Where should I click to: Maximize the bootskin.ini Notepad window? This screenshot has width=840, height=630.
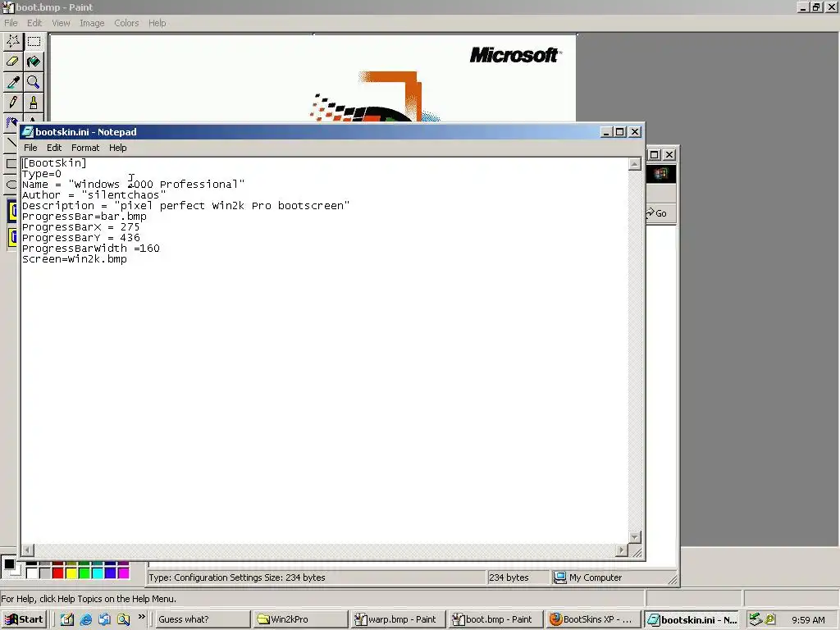tap(620, 132)
